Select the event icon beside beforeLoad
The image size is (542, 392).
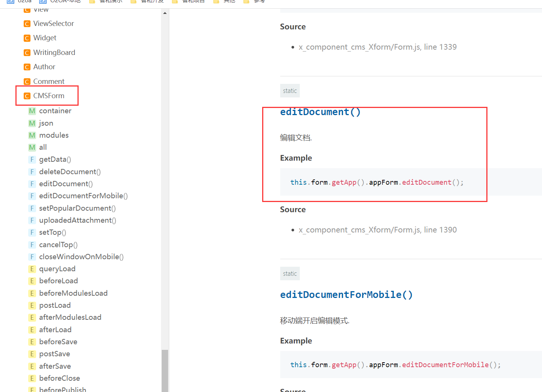(32, 281)
